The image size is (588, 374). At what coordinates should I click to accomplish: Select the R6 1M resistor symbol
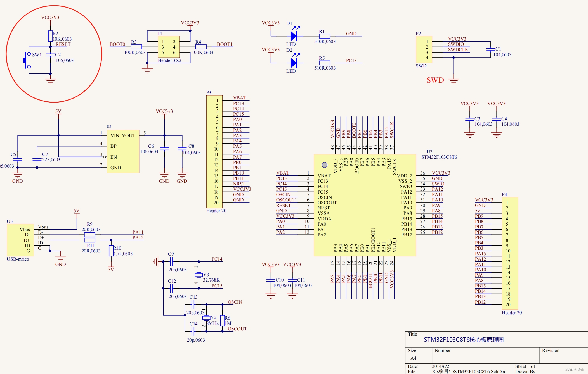pos(222,320)
